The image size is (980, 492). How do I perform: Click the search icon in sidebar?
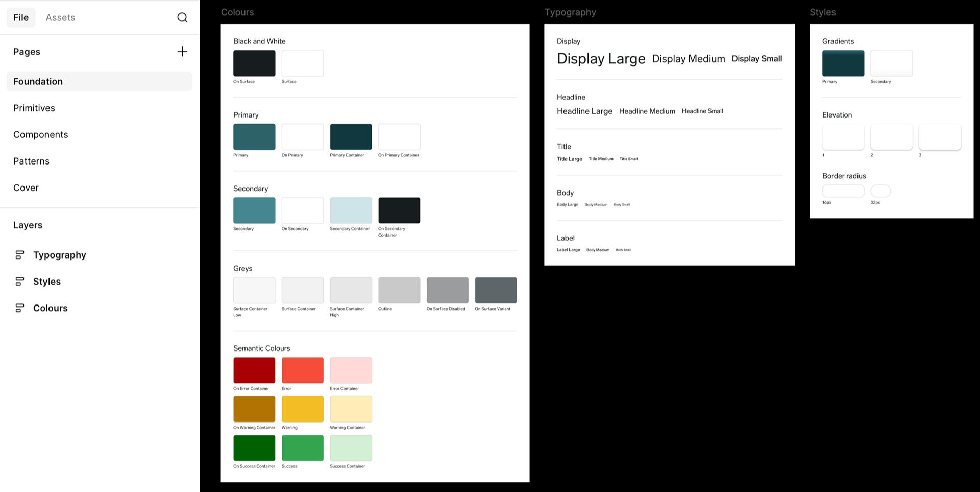pyautogui.click(x=182, y=18)
